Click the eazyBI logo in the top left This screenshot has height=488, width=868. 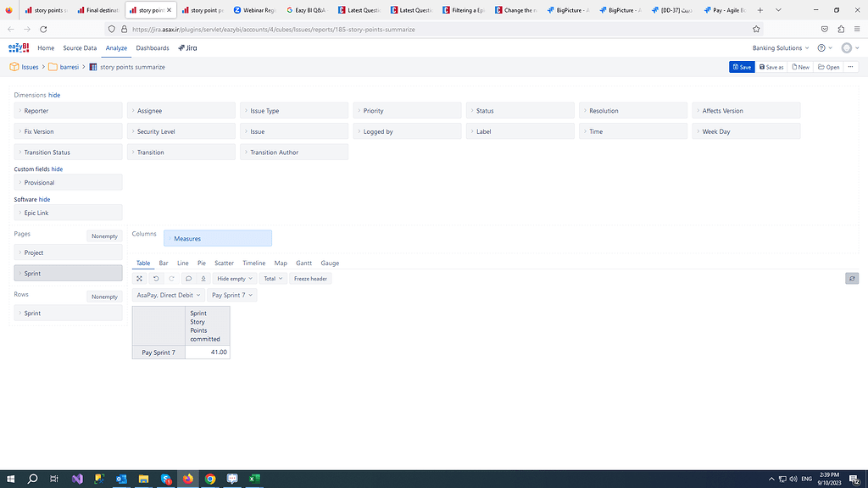coord(17,47)
